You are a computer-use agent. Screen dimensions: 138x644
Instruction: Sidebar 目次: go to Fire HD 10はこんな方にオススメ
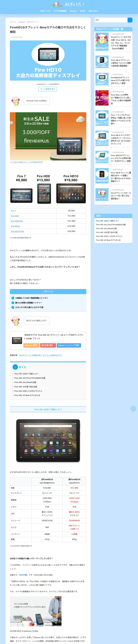pyautogui.click(x=109, y=236)
